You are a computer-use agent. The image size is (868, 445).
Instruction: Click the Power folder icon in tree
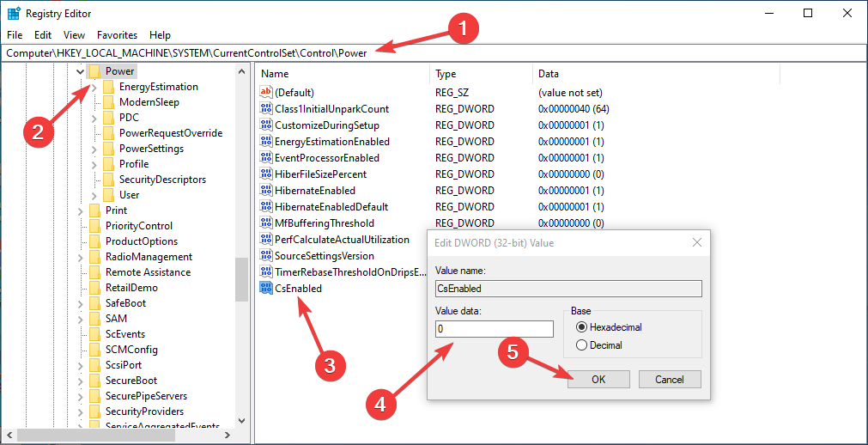(94, 71)
